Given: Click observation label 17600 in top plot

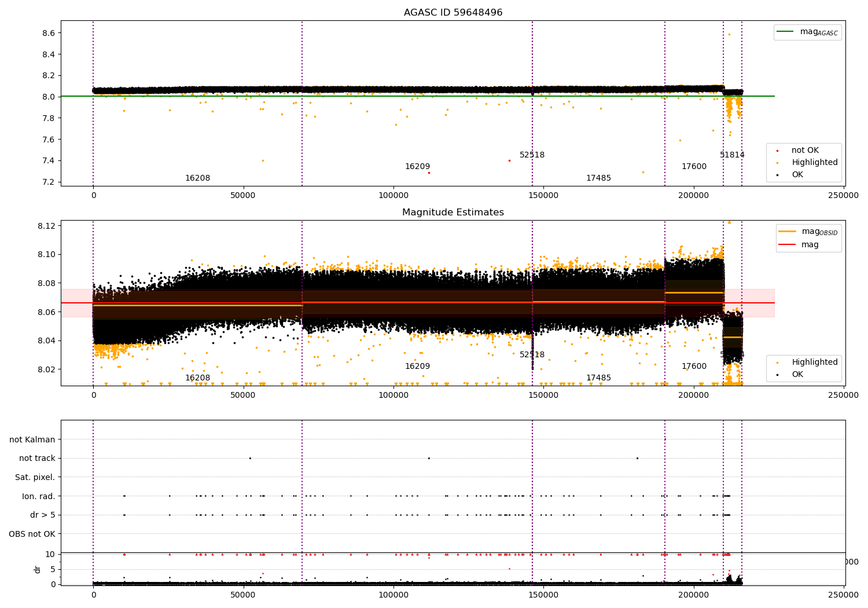Looking at the screenshot, I should (x=694, y=166).
